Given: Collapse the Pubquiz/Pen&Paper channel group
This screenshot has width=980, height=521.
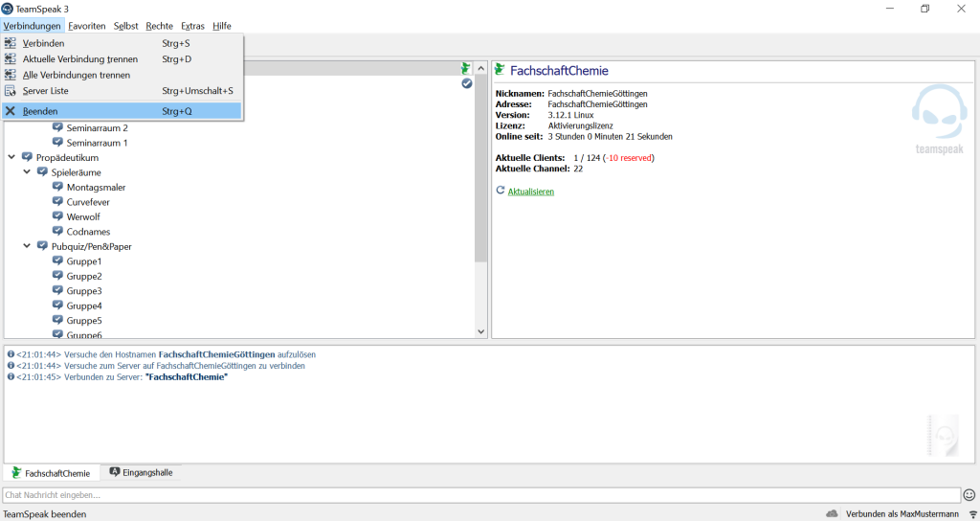Looking at the screenshot, I should (27, 246).
